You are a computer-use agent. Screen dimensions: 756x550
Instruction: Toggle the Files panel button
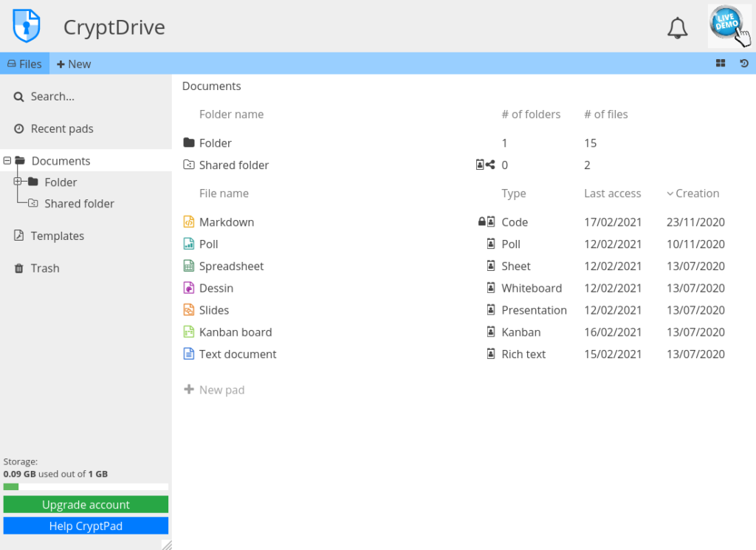(x=24, y=63)
